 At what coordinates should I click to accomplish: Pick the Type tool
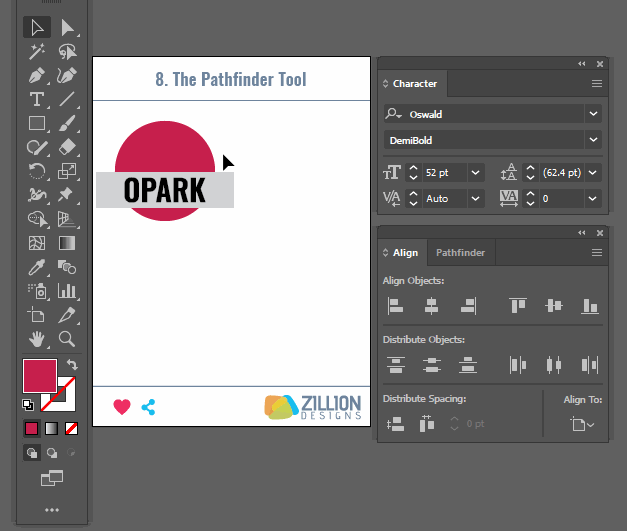pyautogui.click(x=37, y=99)
